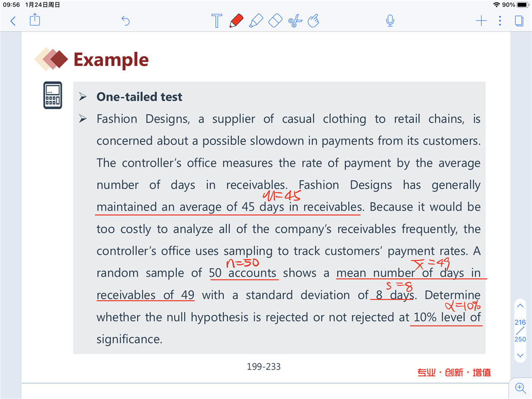Click the underlined text "10% level of"
Viewport: 532px width, 399px height.
(447, 317)
